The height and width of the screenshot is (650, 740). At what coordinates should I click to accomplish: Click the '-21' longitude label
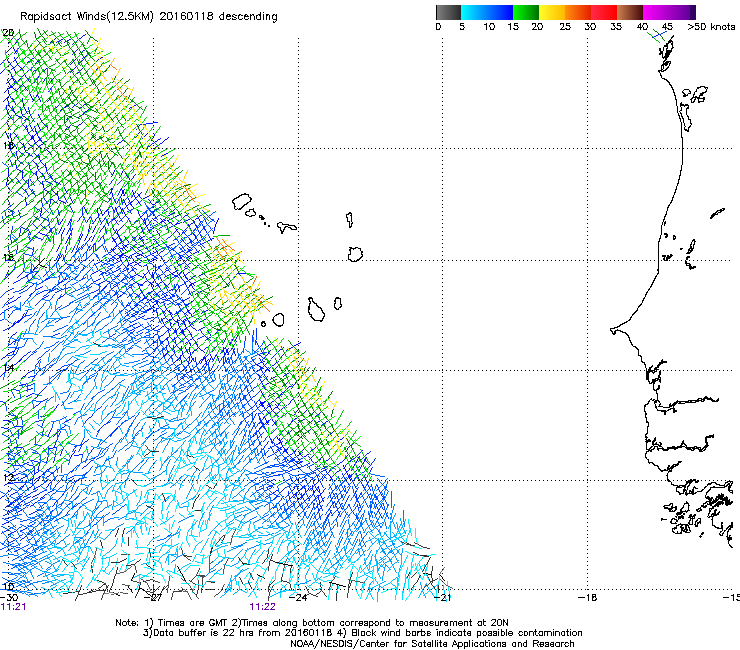442,597
